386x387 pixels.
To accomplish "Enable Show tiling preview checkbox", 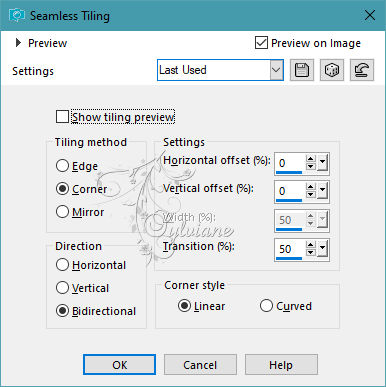I will click(62, 117).
